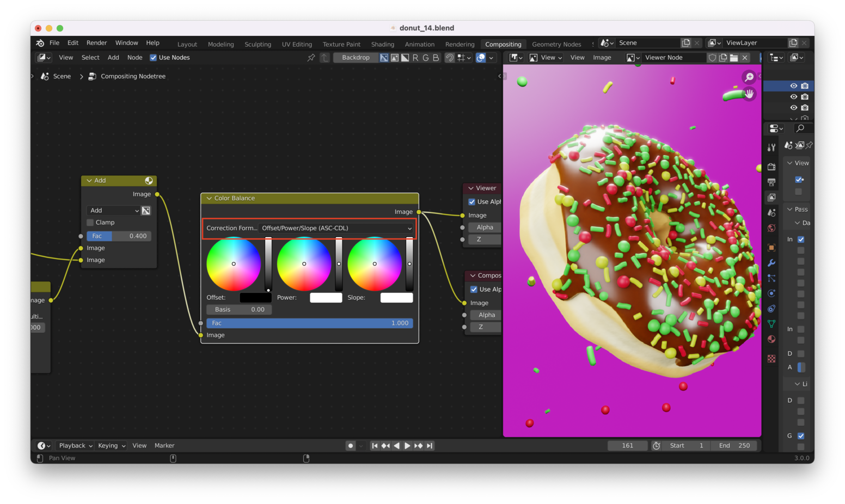Image resolution: width=845 pixels, height=504 pixels.
Task: Click the Backdrop button in the header
Action: [355, 57]
